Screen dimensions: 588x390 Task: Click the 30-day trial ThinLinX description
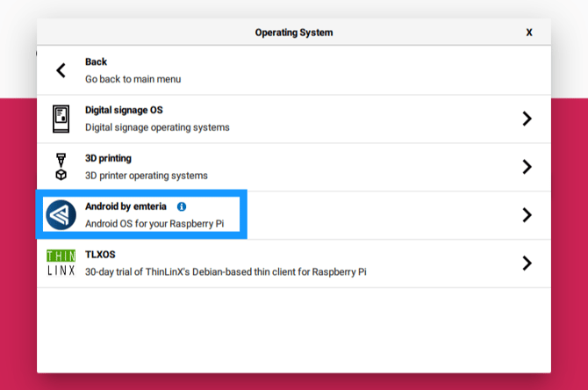[226, 271]
